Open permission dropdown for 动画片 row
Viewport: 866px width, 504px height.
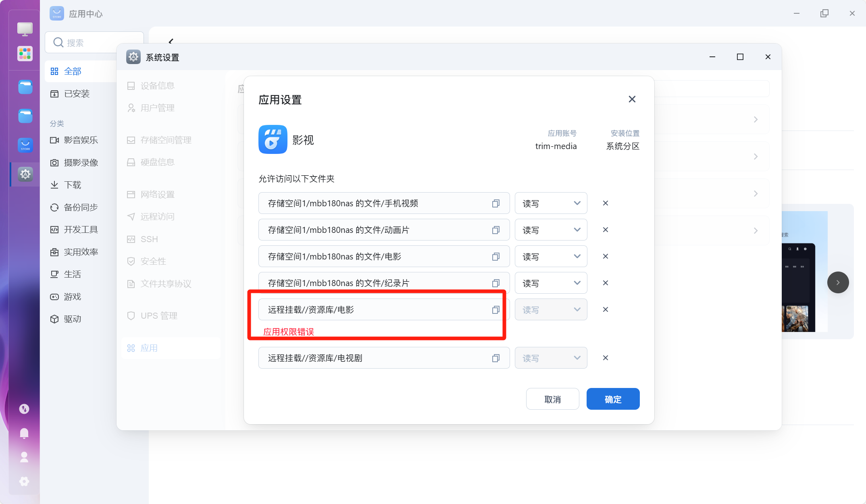(551, 230)
